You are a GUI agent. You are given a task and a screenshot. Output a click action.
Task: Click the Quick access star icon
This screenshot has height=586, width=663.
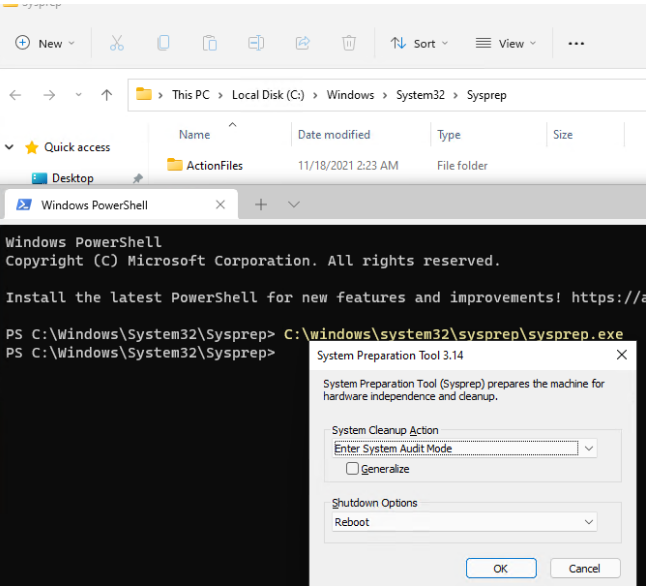click(x=32, y=147)
